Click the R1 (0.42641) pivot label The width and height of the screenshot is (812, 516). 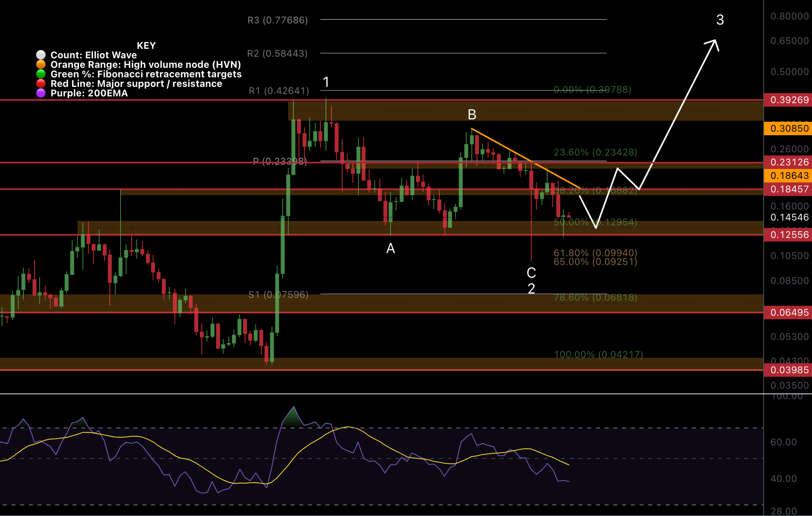pos(279,90)
